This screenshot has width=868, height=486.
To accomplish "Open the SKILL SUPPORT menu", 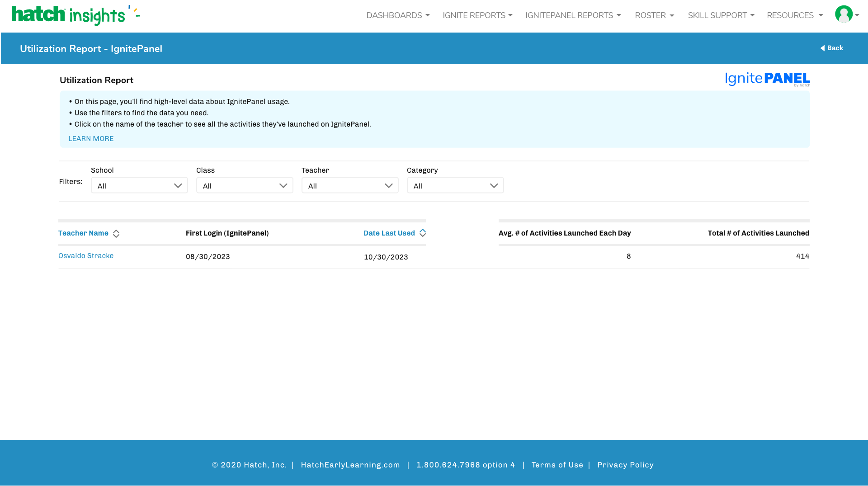I will pyautogui.click(x=721, y=15).
